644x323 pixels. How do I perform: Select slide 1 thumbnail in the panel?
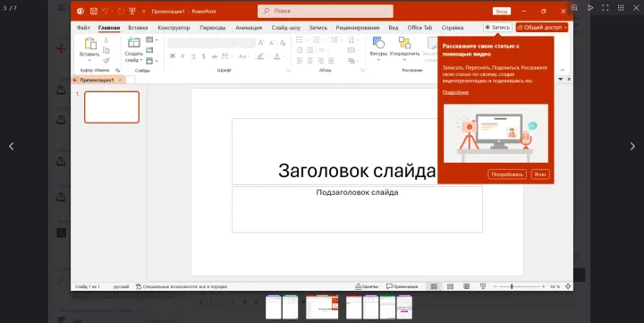pyautogui.click(x=112, y=107)
